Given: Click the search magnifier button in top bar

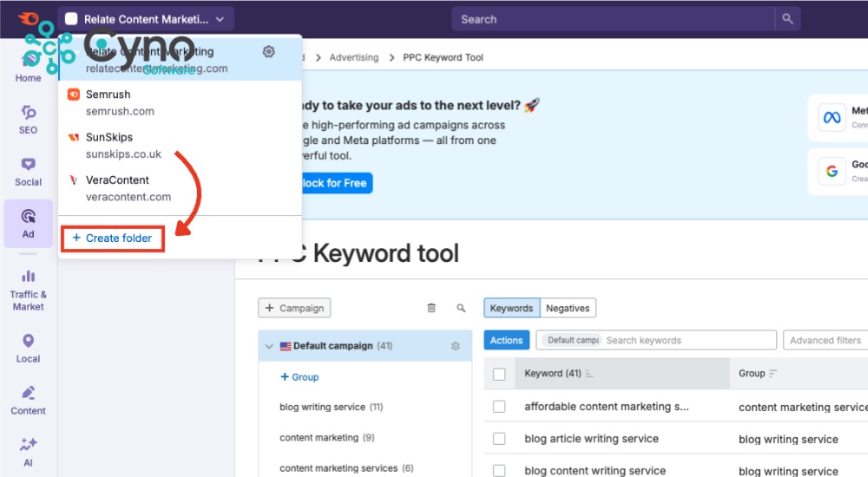Looking at the screenshot, I should pyautogui.click(x=787, y=18).
